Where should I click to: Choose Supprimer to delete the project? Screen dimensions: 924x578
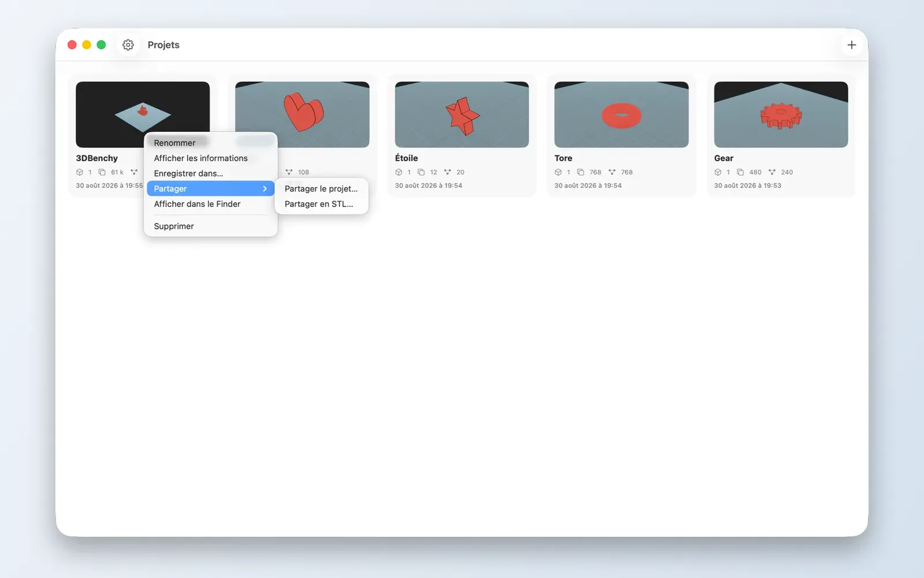click(210, 226)
